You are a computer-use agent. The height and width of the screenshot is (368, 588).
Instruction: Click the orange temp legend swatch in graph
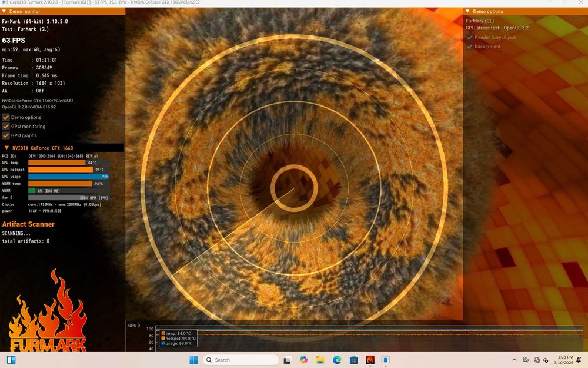pyautogui.click(x=163, y=333)
